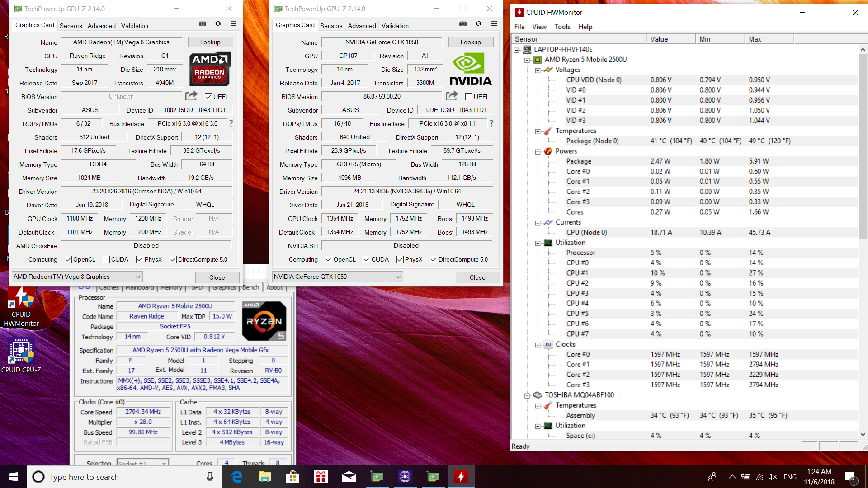Viewport: 868px width, 488px height.
Task: Click volume muted icon in system tray
Action: pos(773,477)
